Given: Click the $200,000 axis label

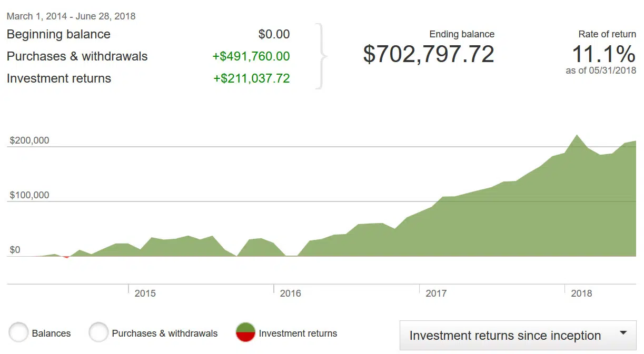Looking at the screenshot, I should (29, 140).
